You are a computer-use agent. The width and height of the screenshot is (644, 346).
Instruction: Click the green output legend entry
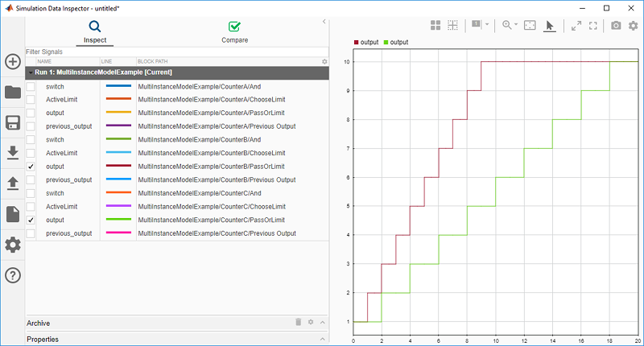(x=396, y=43)
